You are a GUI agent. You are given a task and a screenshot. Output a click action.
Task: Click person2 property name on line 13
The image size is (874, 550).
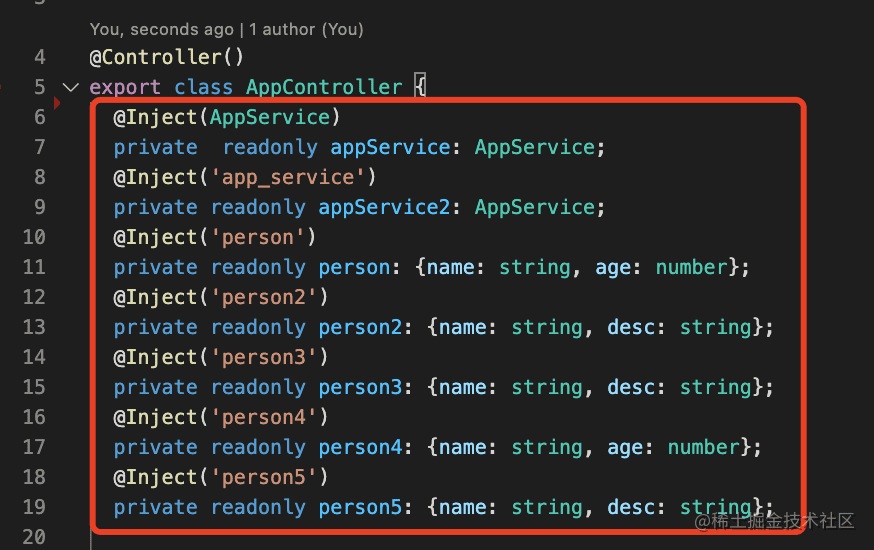tap(360, 328)
